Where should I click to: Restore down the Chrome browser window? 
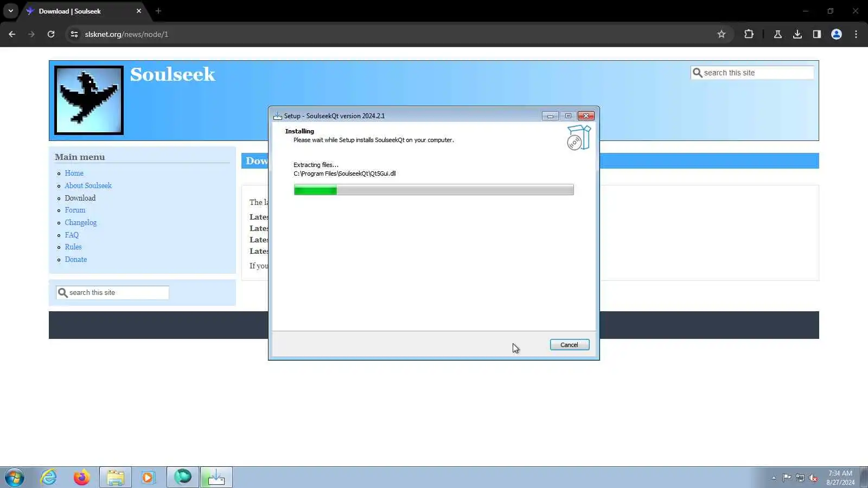(x=831, y=11)
